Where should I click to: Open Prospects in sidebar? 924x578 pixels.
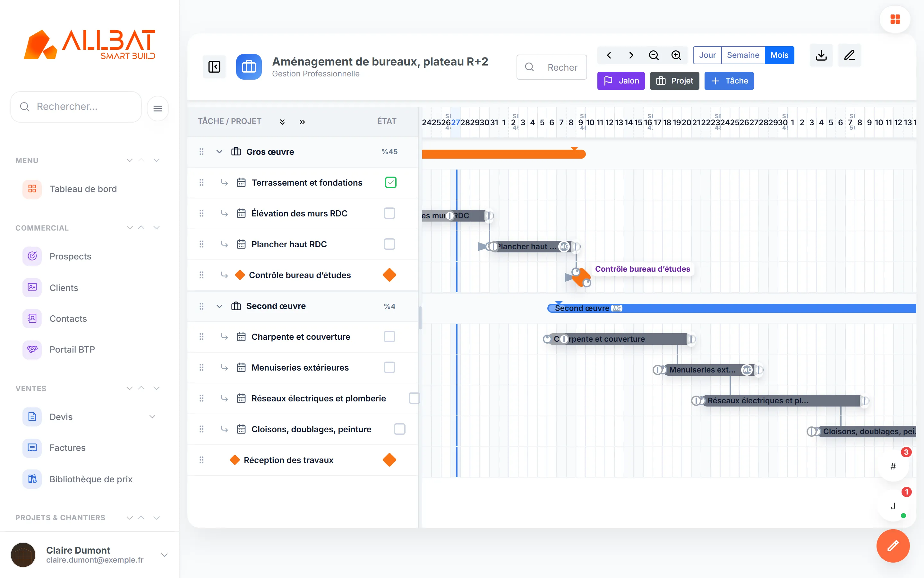[70, 257]
